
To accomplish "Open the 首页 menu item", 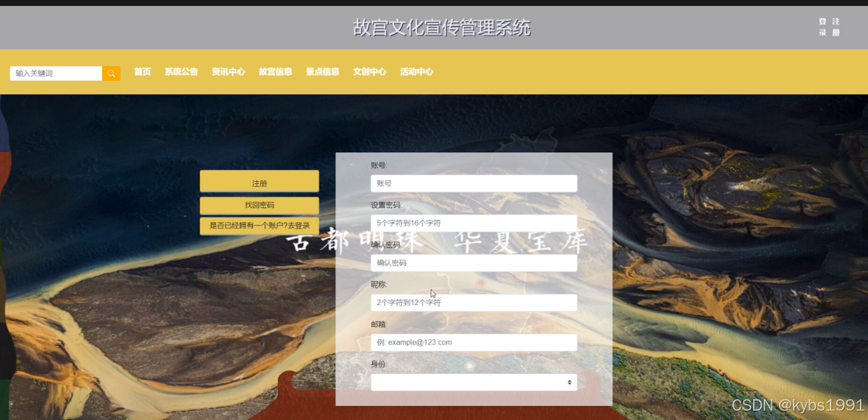I will coord(142,72).
